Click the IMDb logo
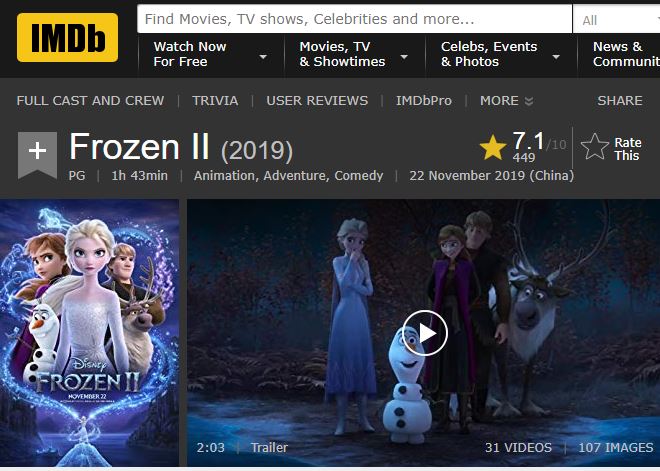This screenshot has height=471, width=660. 67,38
